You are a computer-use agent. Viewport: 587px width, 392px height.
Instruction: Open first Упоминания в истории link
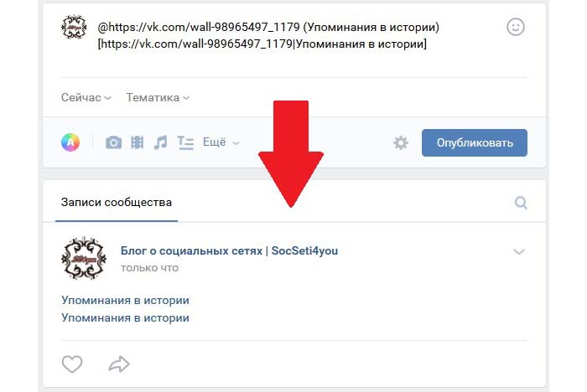pos(126,301)
